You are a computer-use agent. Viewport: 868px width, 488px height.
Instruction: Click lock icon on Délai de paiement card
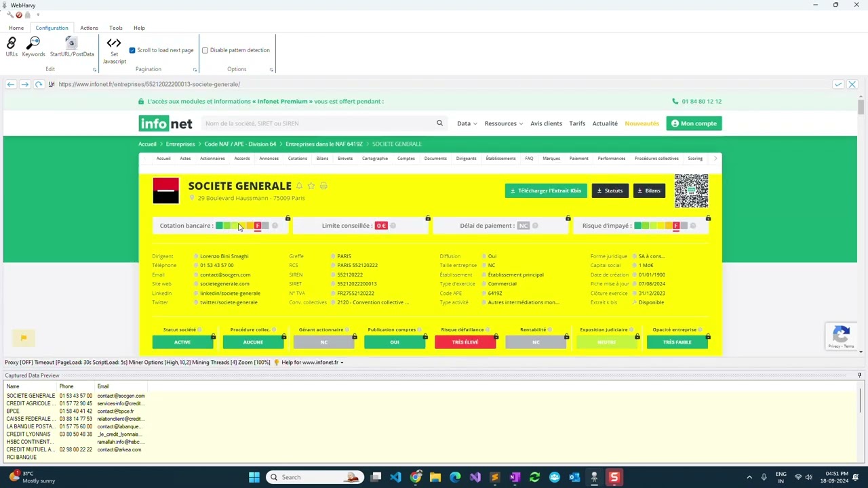(568, 218)
